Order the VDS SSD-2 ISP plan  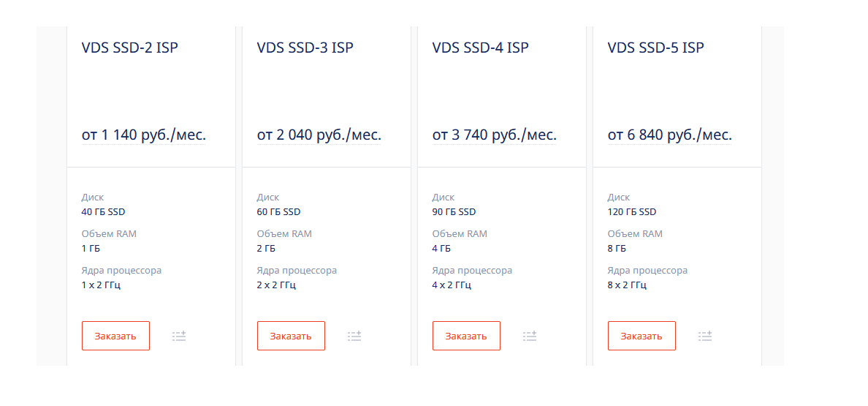click(115, 336)
